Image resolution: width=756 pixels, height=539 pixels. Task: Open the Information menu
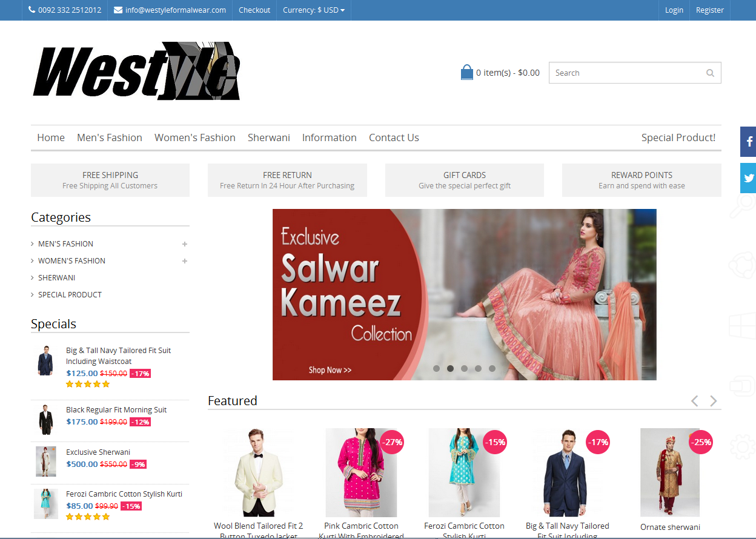[330, 137]
